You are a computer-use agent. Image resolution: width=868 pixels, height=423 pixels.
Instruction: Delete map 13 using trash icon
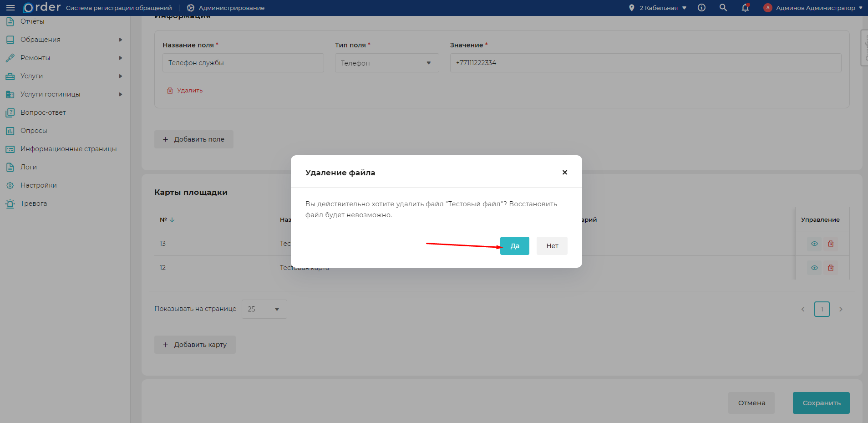coord(831,244)
